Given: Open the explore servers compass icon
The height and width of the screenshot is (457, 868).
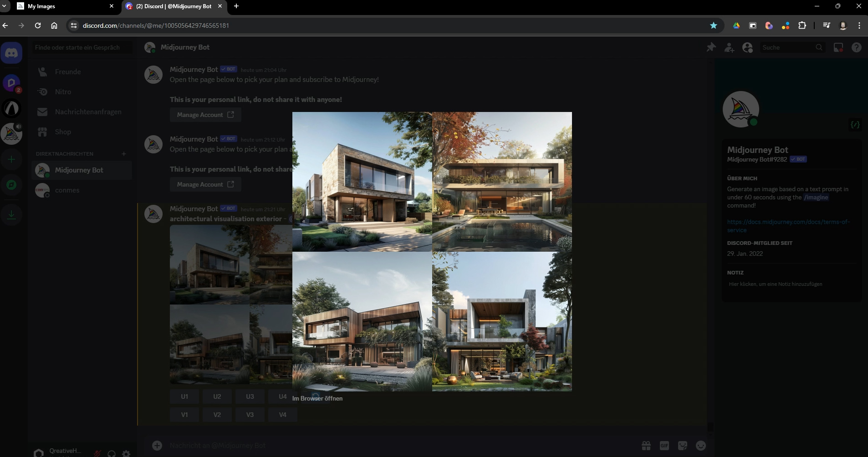Looking at the screenshot, I should (11, 185).
